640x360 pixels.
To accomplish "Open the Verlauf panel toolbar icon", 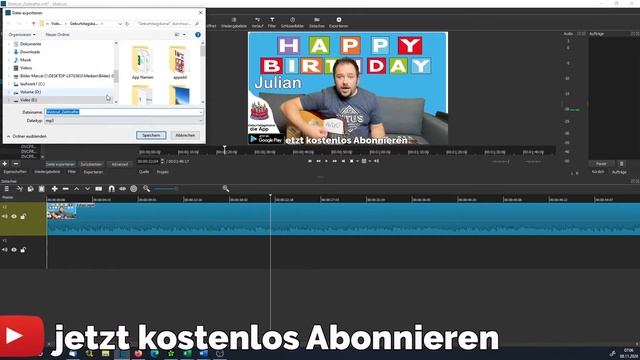I will pos(257,22).
